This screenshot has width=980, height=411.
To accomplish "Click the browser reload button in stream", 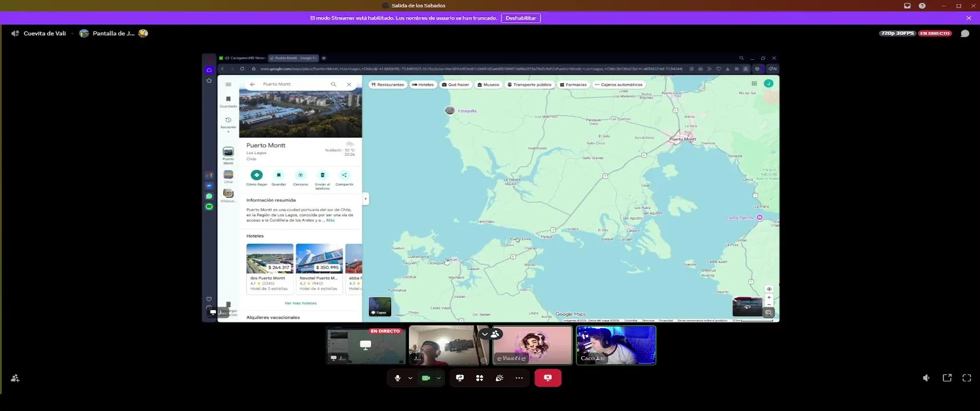I will point(242,68).
